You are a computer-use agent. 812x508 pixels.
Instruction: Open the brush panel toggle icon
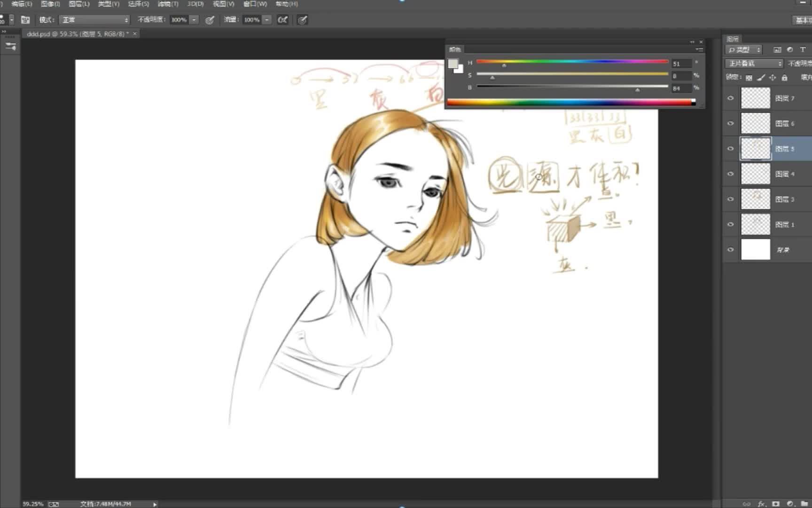[x=25, y=20]
